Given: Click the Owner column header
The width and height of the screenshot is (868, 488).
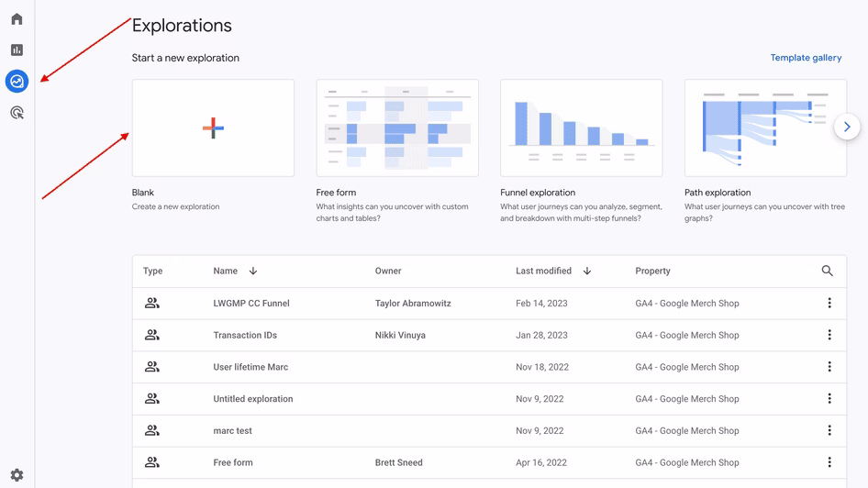Looking at the screenshot, I should (x=388, y=272).
